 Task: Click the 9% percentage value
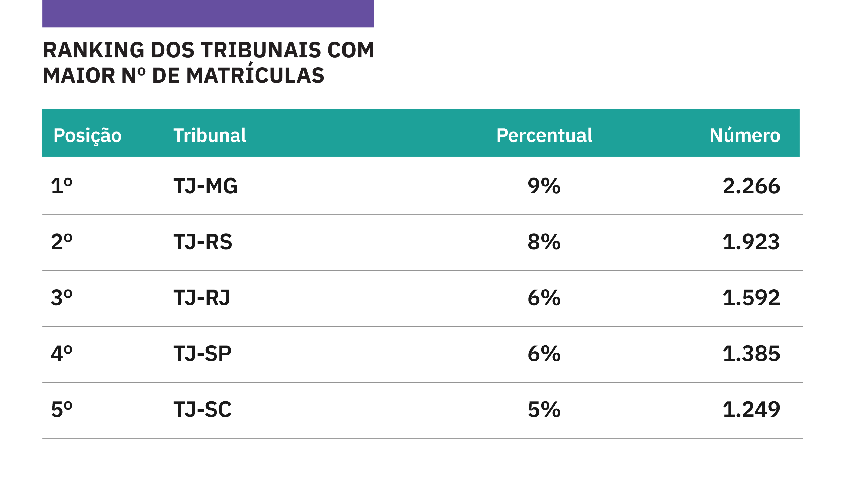tap(544, 186)
